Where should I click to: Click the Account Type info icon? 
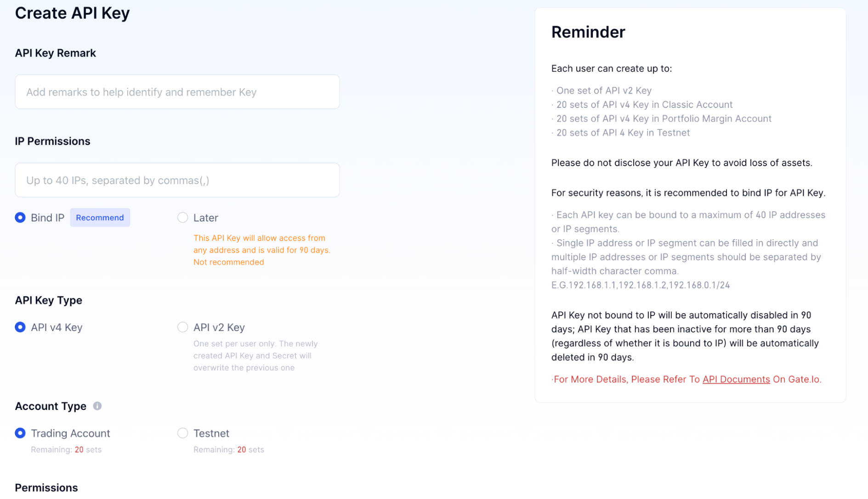click(x=97, y=405)
